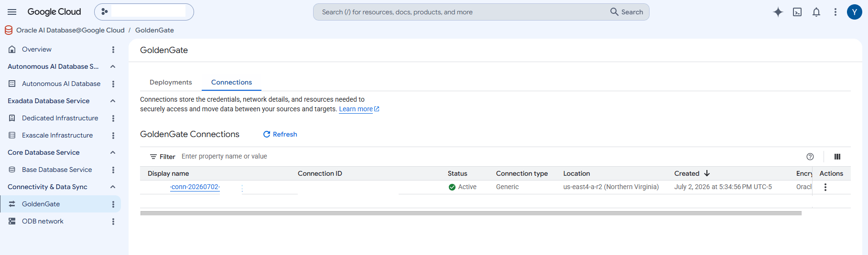
Task: Open options menu for GoldenGate item
Action: click(113, 204)
